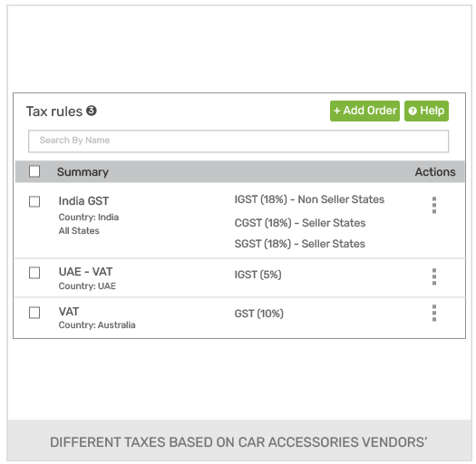Open actions menu for Australia VAT rule

coord(434,313)
